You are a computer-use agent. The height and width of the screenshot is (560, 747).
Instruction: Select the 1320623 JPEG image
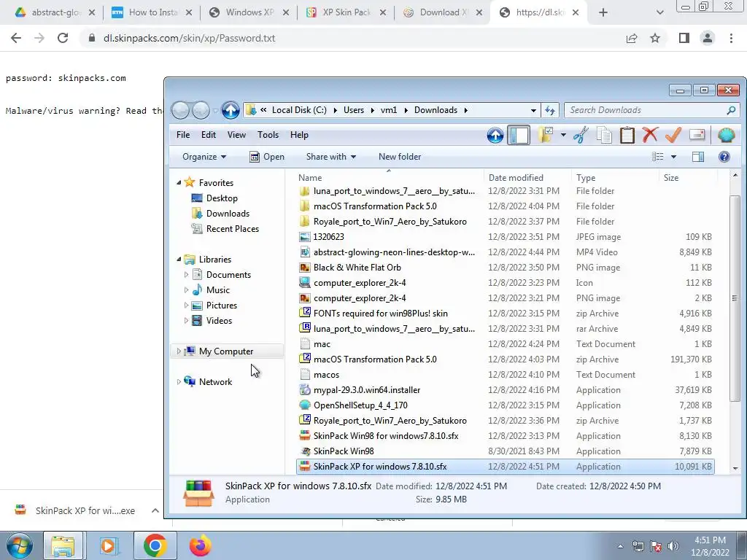pyautogui.click(x=328, y=237)
